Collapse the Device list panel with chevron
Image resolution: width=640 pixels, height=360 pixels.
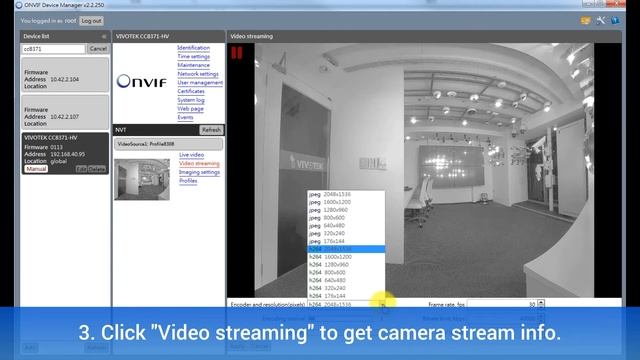click(104, 36)
